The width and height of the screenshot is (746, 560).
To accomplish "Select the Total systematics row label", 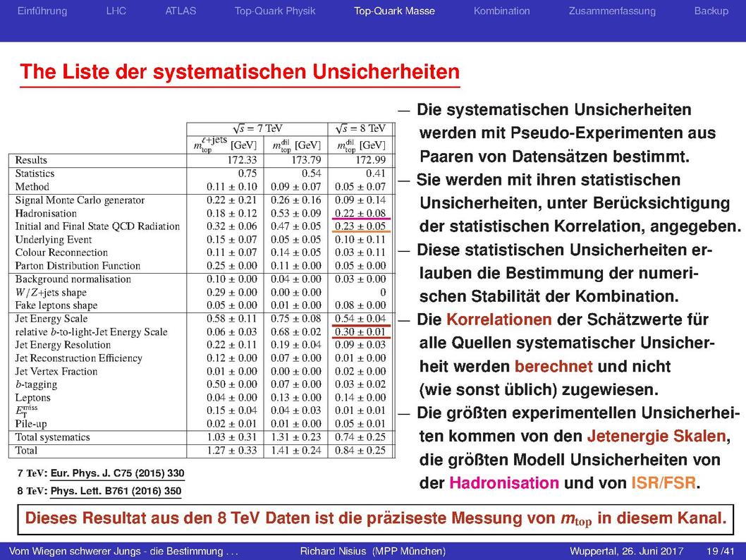I will (x=52, y=437).
